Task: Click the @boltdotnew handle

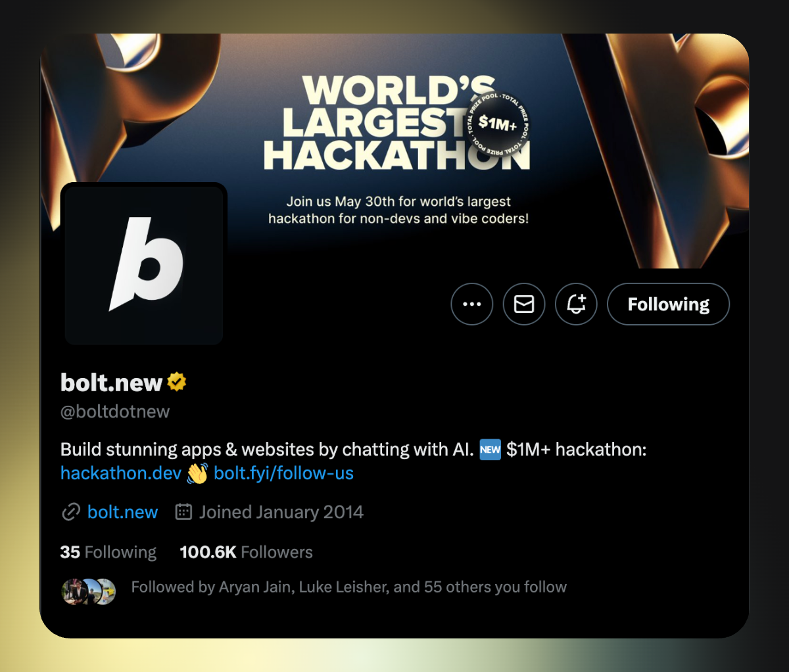Action: point(115,412)
